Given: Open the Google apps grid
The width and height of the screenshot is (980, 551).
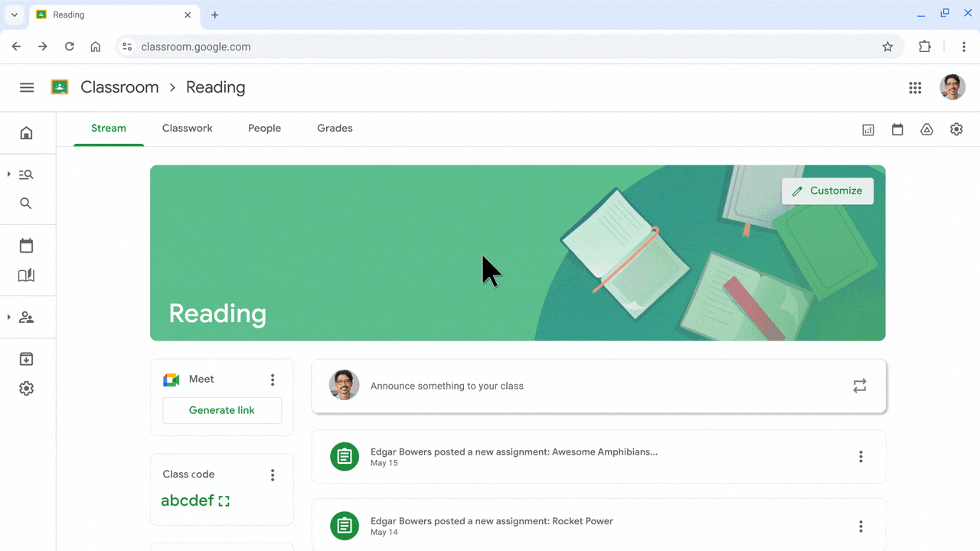Looking at the screenshot, I should (x=915, y=88).
